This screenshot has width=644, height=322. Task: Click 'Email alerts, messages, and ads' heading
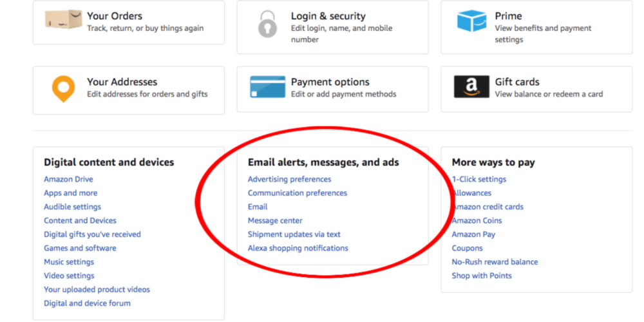click(323, 162)
